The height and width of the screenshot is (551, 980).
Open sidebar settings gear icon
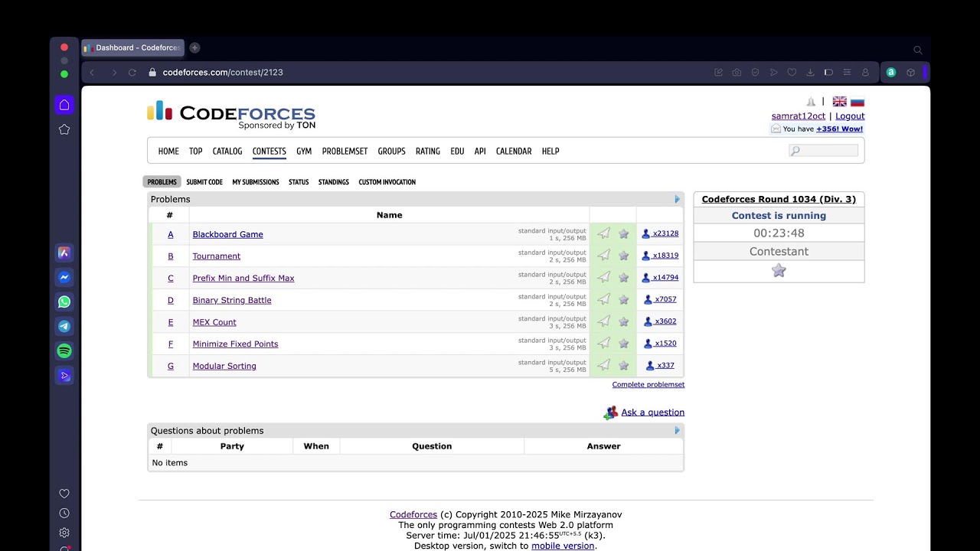[64, 533]
